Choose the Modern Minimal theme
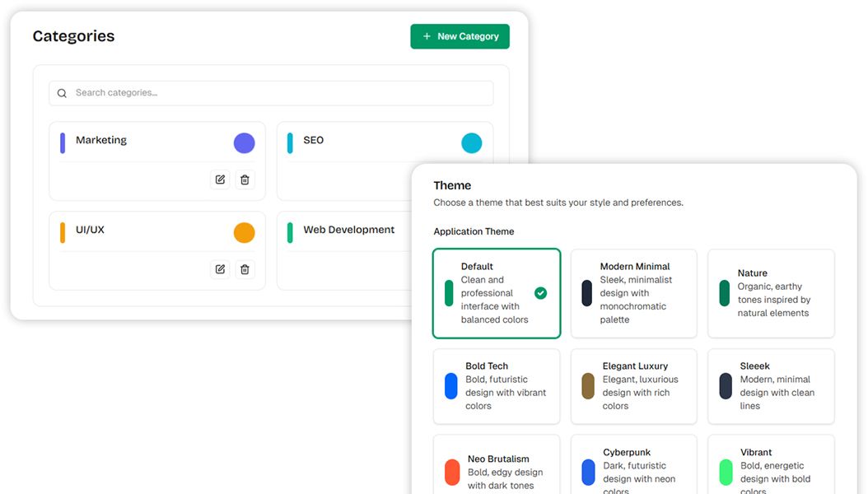The image size is (868, 494). 634,293
